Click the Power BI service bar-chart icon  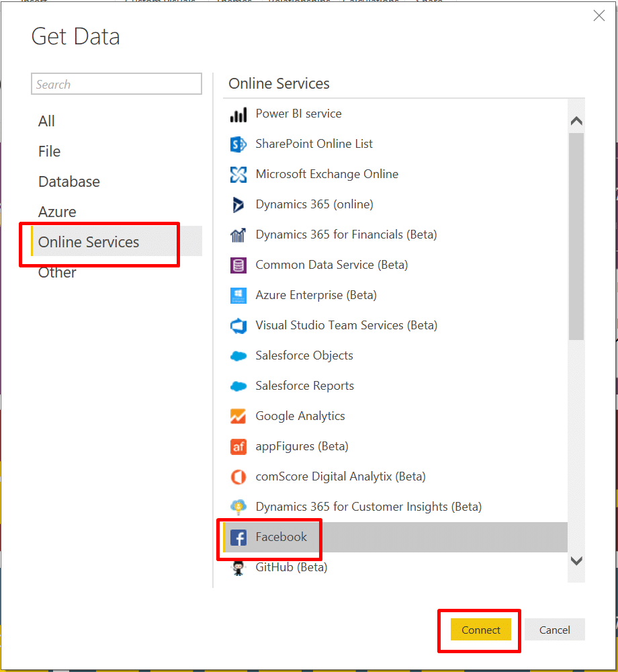[238, 114]
